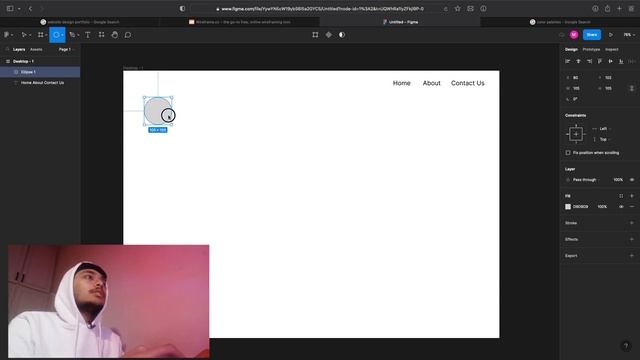This screenshot has width=640, height=360.
Task: Click the Align top icon
Action: tap(600, 61)
